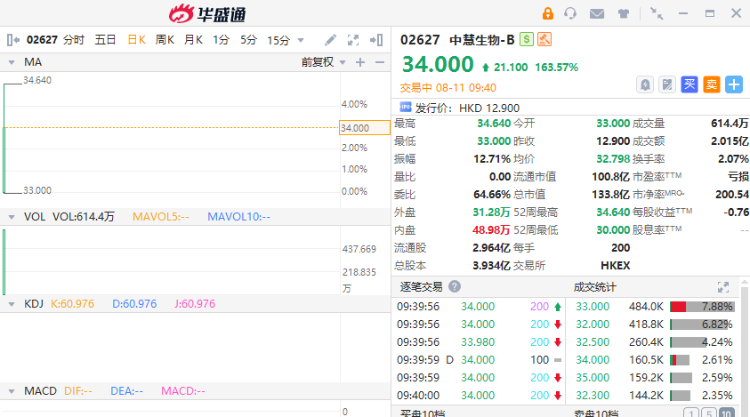This screenshot has width=750, height=417.
Task: Switch to 五日 five-day chart
Action: pos(105,40)
